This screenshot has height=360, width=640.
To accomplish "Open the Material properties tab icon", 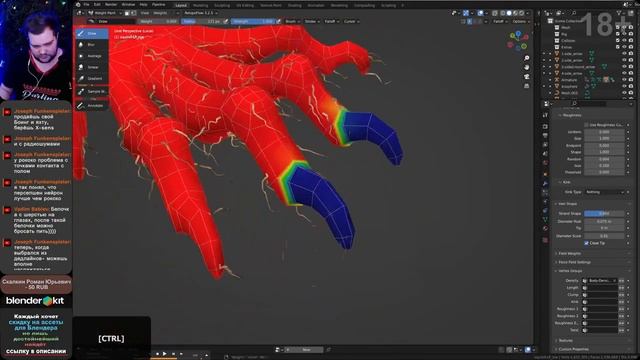I will point(545,229).
